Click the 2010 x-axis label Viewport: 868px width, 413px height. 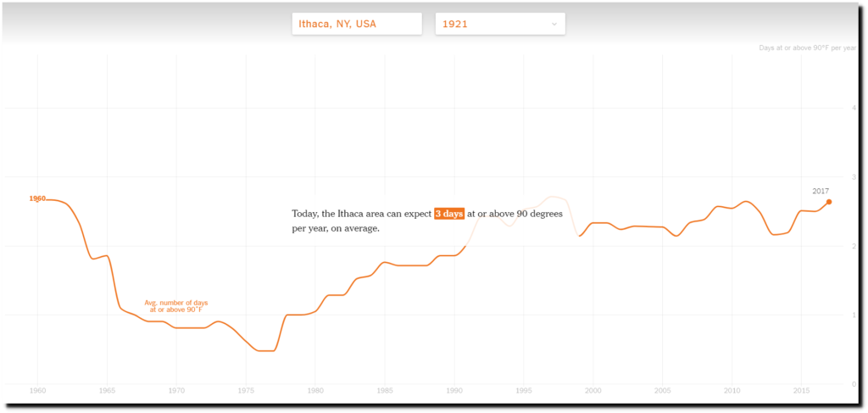732,391
